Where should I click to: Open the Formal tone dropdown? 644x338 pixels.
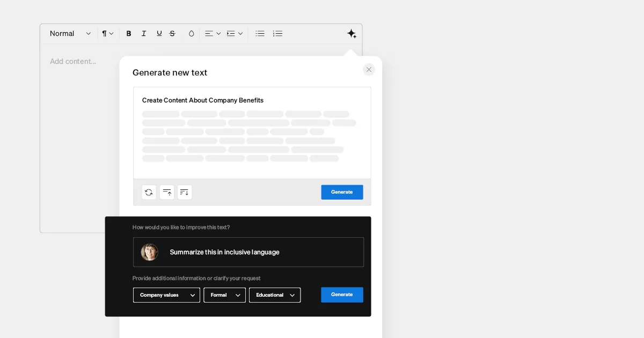click(224, 295)
